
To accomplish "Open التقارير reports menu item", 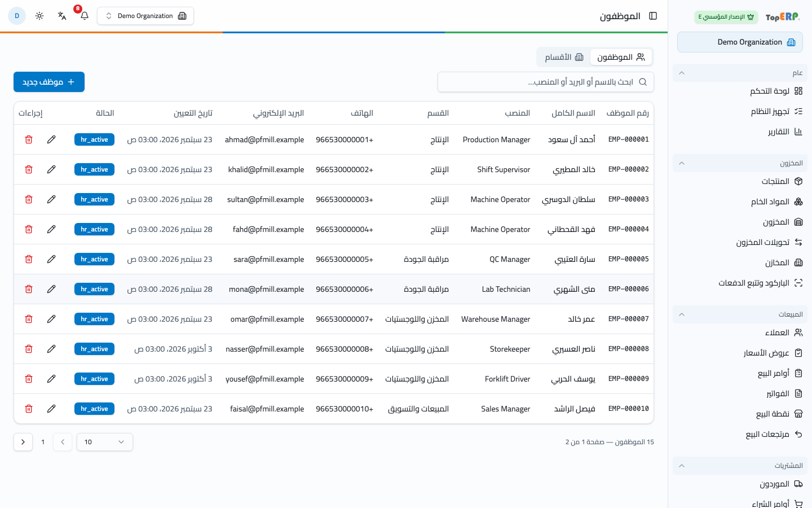I will tap(740, 132).
